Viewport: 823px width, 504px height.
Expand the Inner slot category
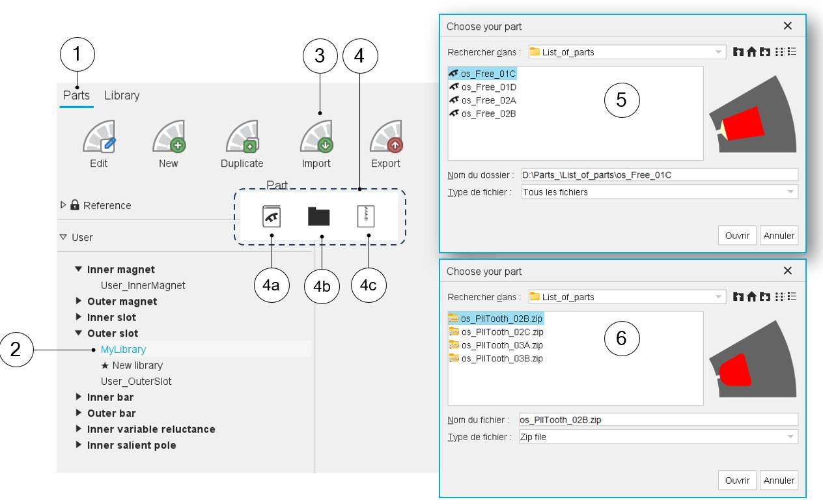tap(79, 317)
